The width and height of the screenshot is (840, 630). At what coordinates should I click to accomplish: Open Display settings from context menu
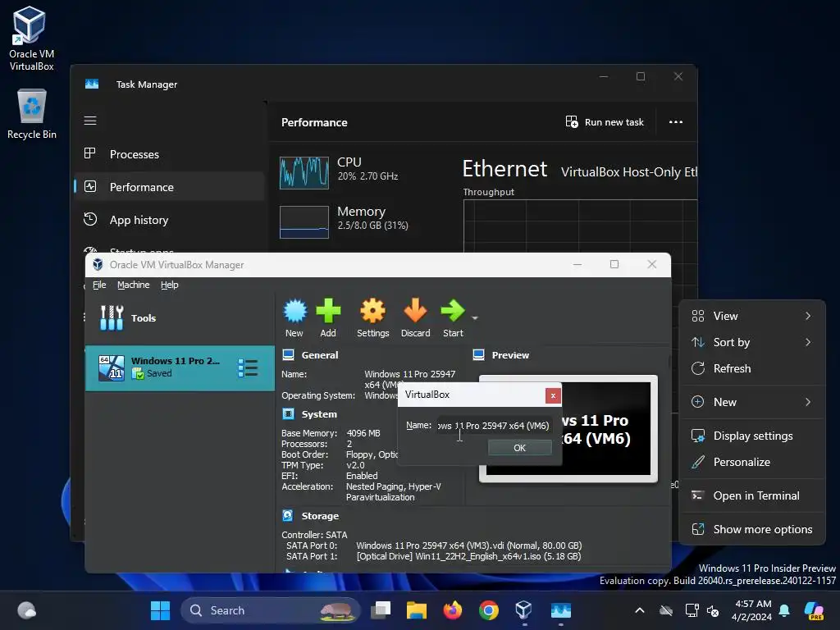coord(752,436)
